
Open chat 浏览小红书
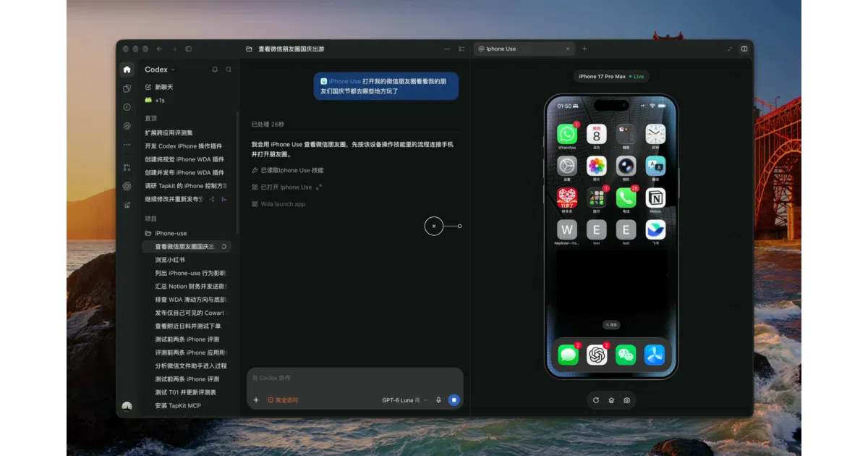170,260
